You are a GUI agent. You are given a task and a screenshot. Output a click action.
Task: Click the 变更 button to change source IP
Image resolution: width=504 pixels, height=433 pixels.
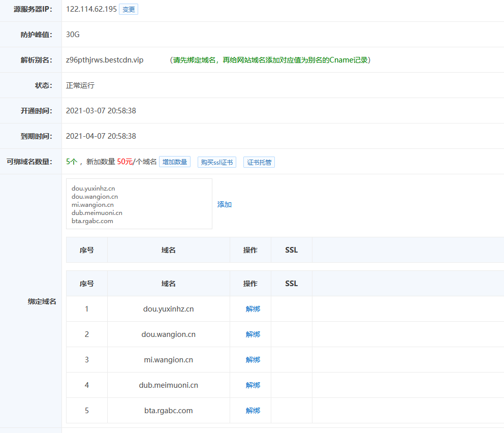click(x=128, y=9)
